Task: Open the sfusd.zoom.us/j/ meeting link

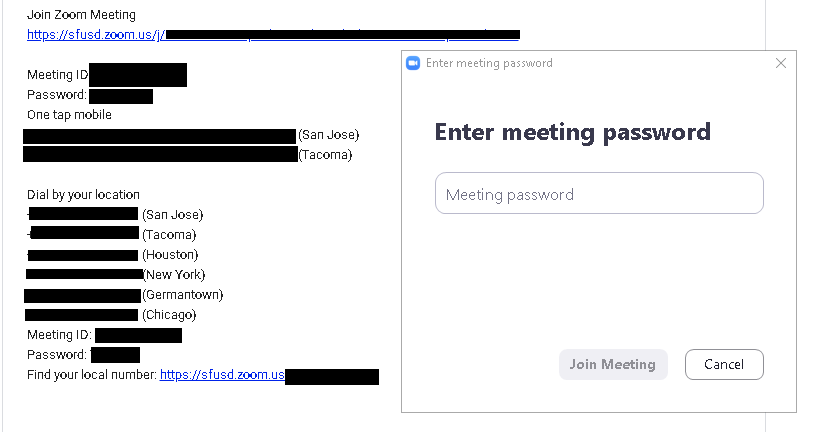Action: click(x=96, y=35)
